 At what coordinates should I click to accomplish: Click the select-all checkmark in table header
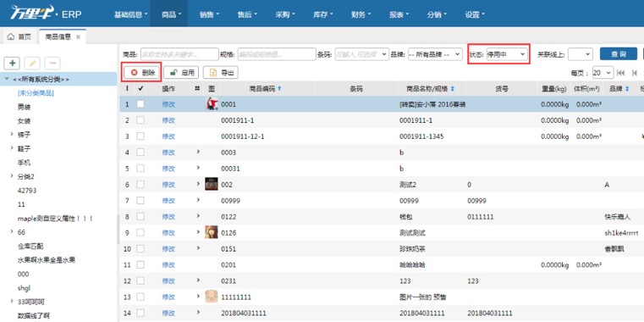click(140, 88)
